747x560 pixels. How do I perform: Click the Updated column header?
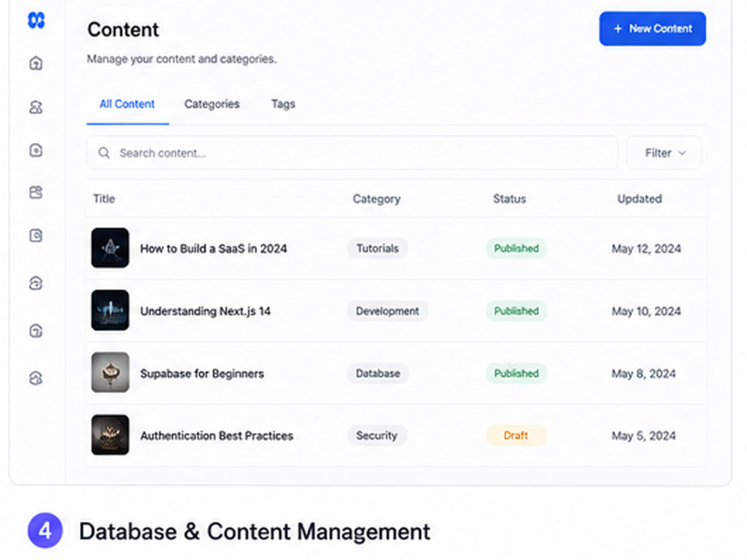(x=639, y=199)
